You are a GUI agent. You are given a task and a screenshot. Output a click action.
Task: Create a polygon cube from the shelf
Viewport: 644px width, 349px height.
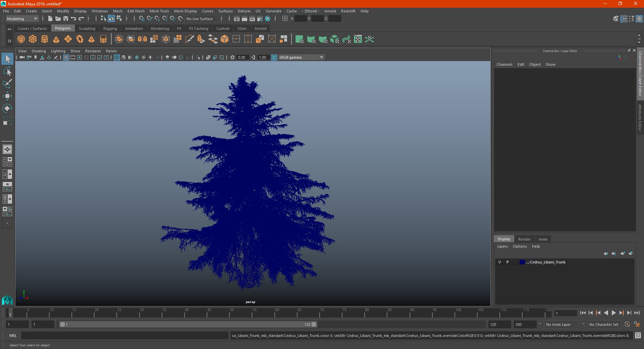point(33,39)
